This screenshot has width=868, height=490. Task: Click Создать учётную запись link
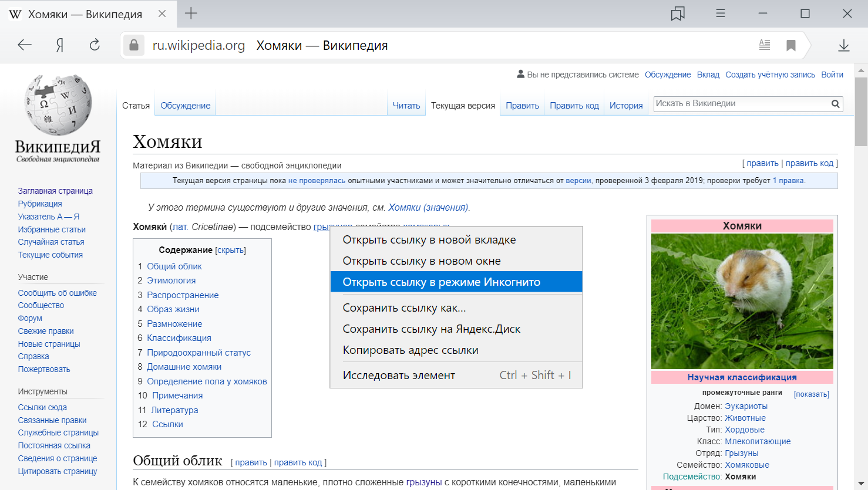click(x=770, y=75)
